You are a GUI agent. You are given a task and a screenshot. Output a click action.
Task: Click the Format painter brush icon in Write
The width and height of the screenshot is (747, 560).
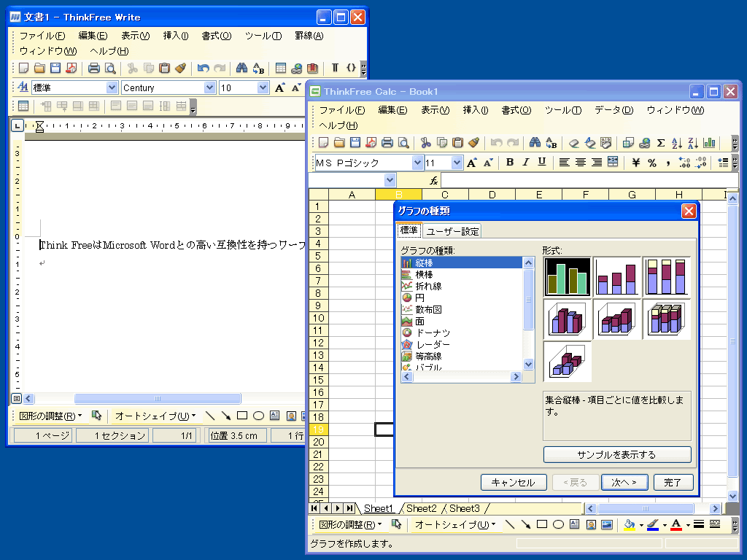(x=181, y=68)
